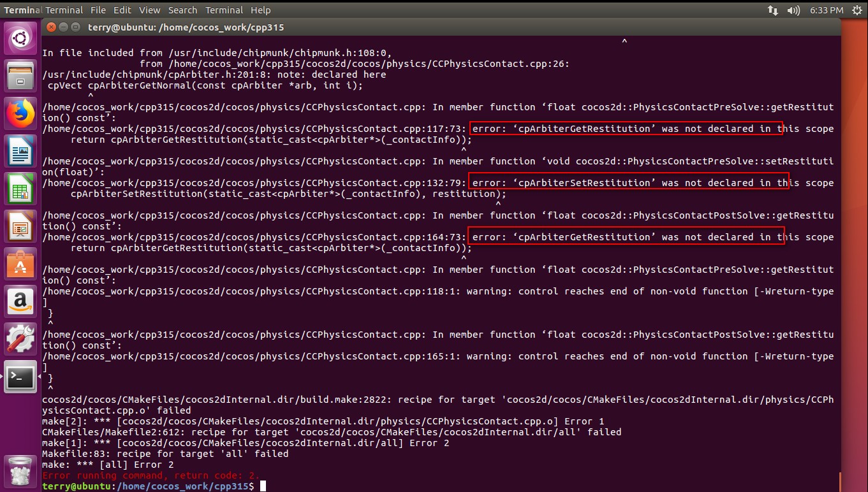Open the Edit menu

(122, 10)
